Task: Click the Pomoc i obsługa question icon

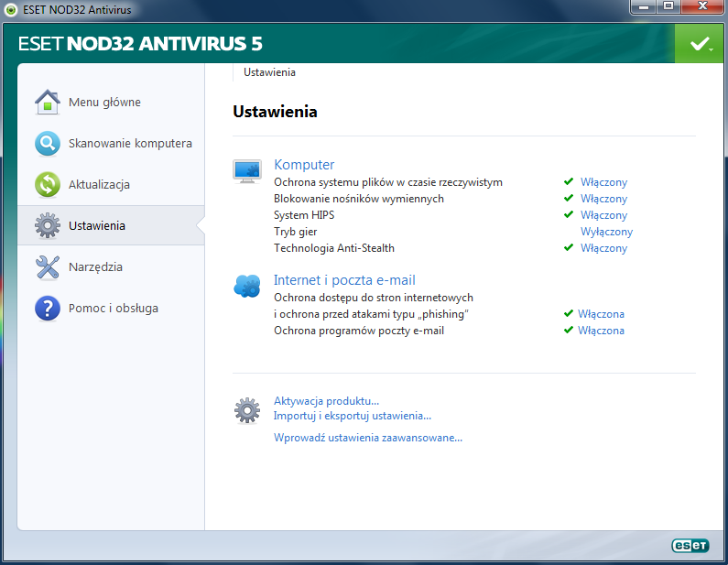Action: pyautogui.click(x=48, y=309)
